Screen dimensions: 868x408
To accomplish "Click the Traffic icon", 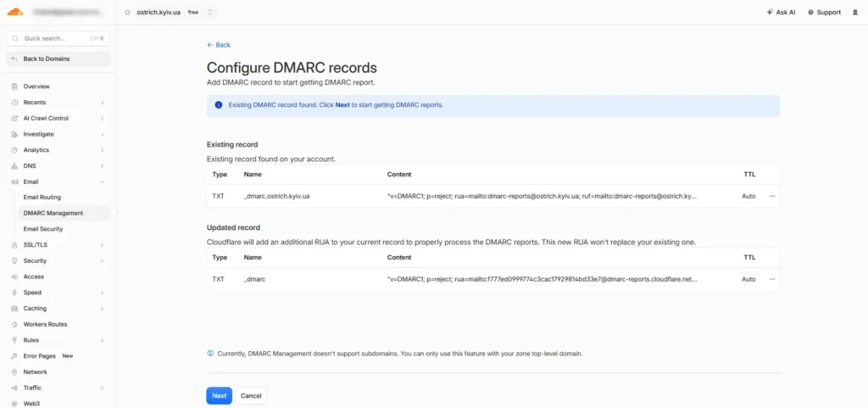I will [14, 388].
